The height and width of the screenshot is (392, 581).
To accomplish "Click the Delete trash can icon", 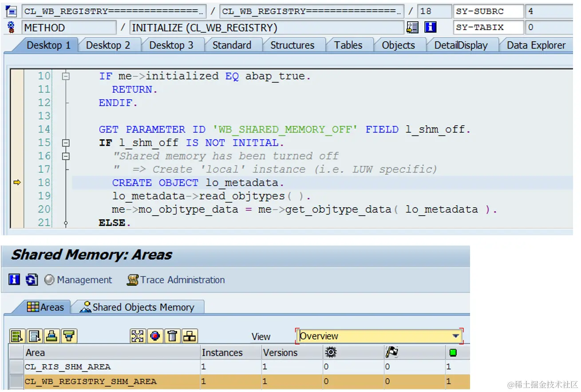I will tap(172, 337).
